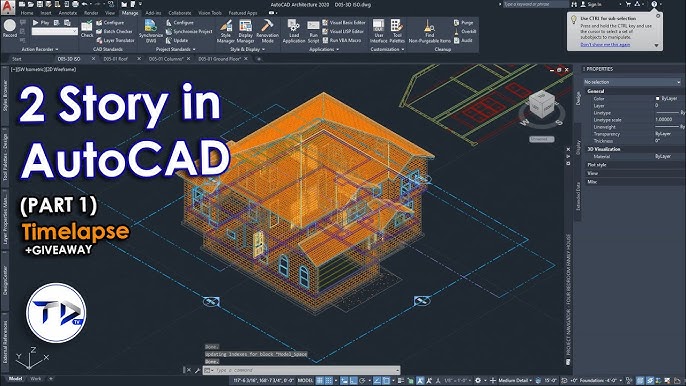Image resolution: width=686 pixels, height=386 pixels.
Task: Open the Visual LISP Editor
Action: coord(343,32)
